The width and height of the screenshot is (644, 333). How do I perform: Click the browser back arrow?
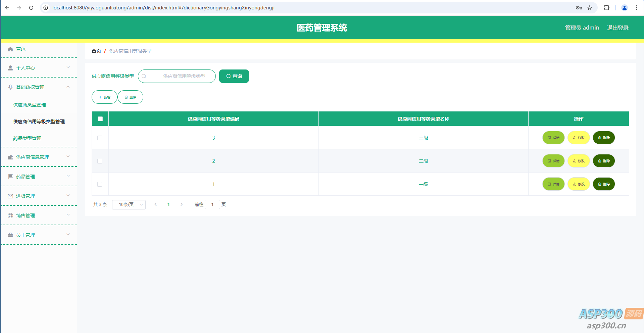(7, 8)
